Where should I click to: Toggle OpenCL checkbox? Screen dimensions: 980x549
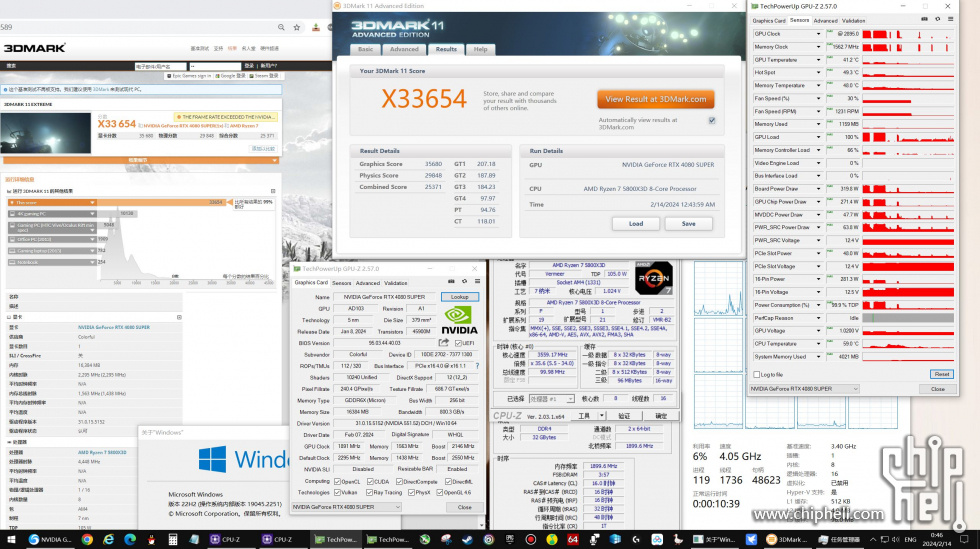point(338,481)
